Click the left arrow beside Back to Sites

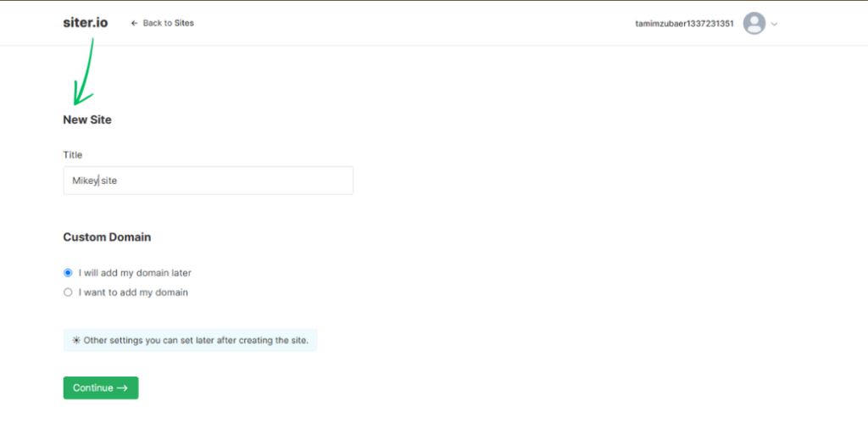click(134, 23)
